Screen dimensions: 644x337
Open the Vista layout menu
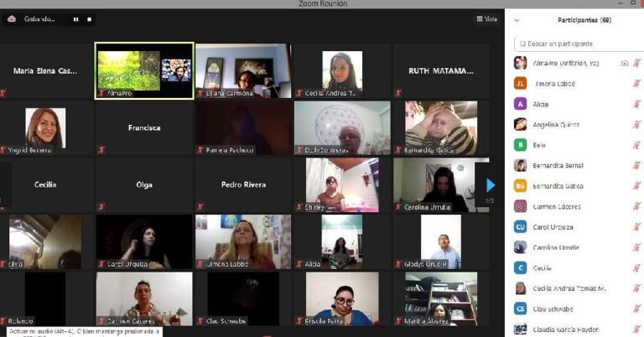pos(486,18)
